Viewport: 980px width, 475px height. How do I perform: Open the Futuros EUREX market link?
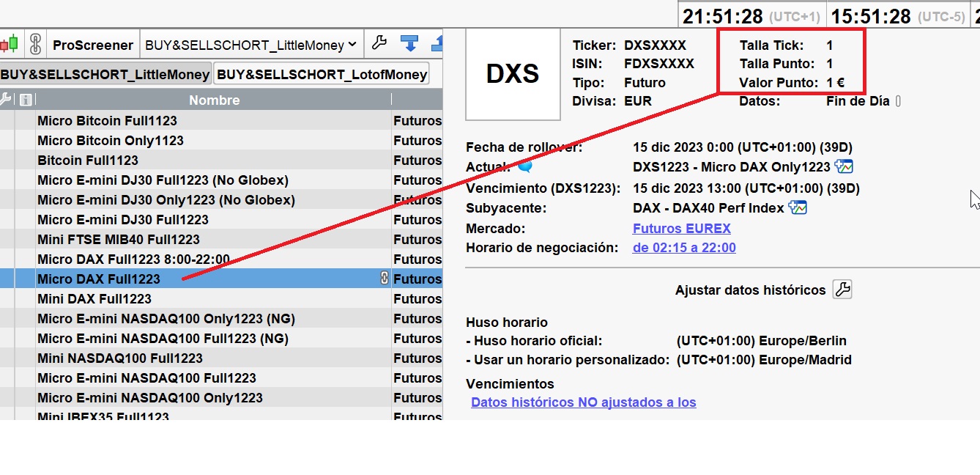682,228
